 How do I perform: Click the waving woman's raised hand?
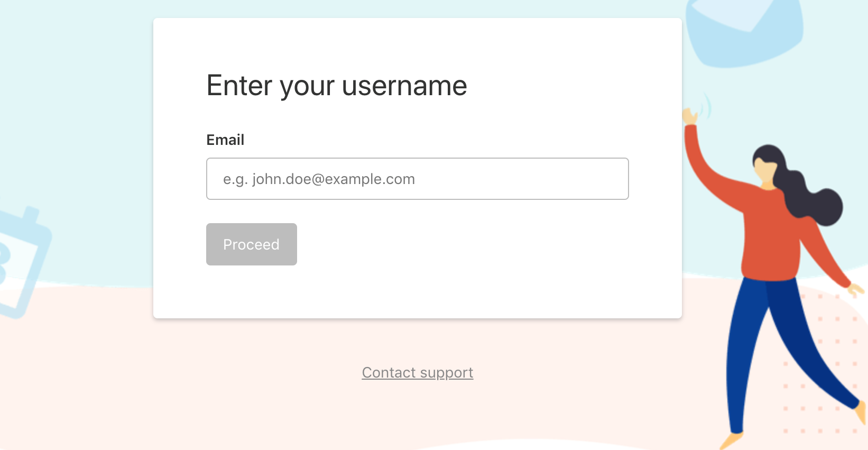coord(689,116)
